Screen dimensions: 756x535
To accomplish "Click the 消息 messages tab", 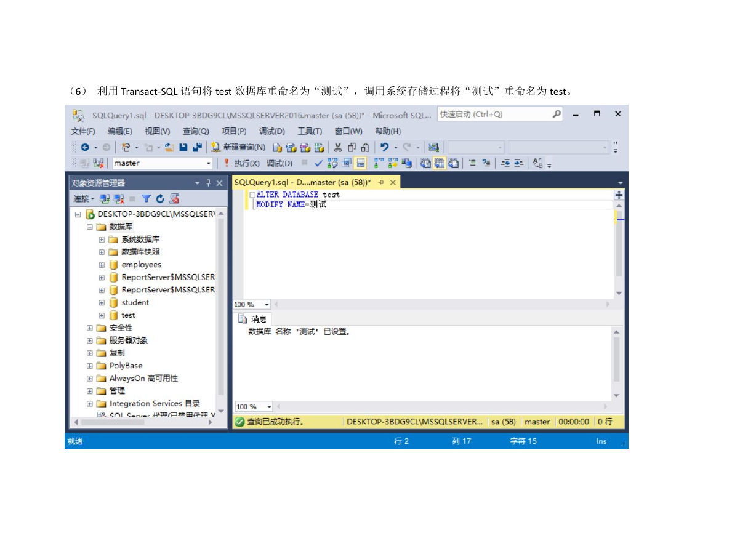I will (x=253, y=319).
